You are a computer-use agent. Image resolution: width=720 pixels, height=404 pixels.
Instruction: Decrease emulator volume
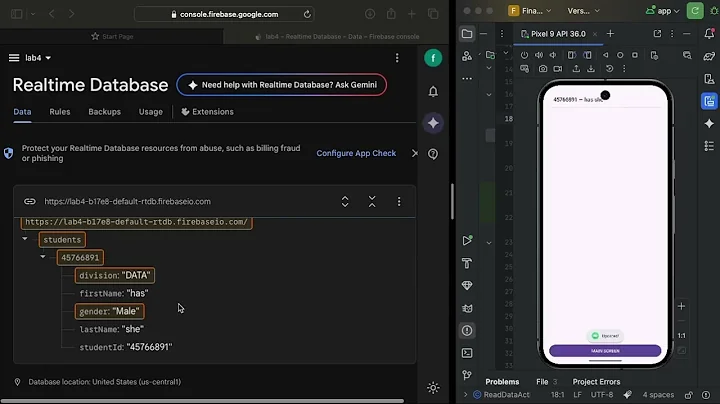click(553, 55)
